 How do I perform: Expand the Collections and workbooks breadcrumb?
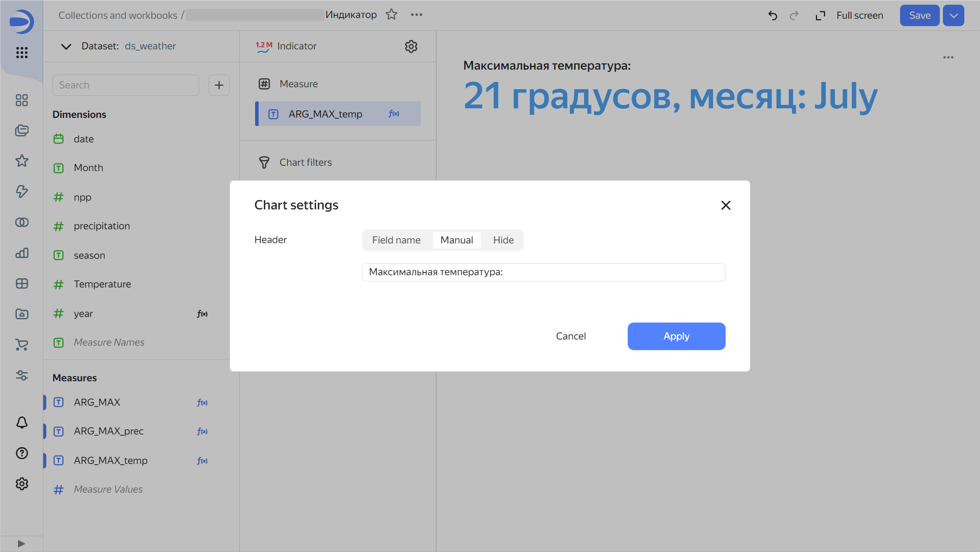pyautogui.click(x=118, y=15)
